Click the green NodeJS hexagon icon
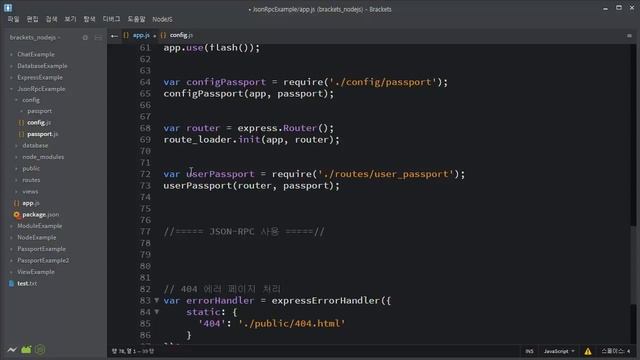Viewport: 640px width, 360px height. coord(40,349)
